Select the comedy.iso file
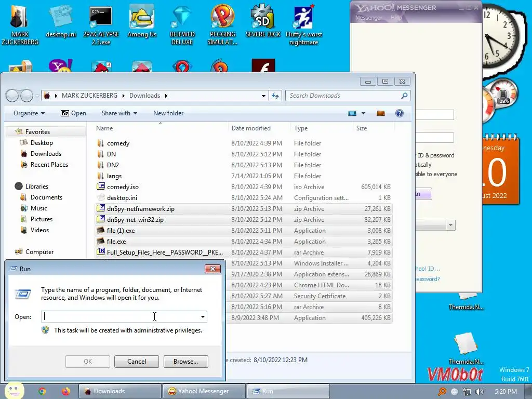 244,187
